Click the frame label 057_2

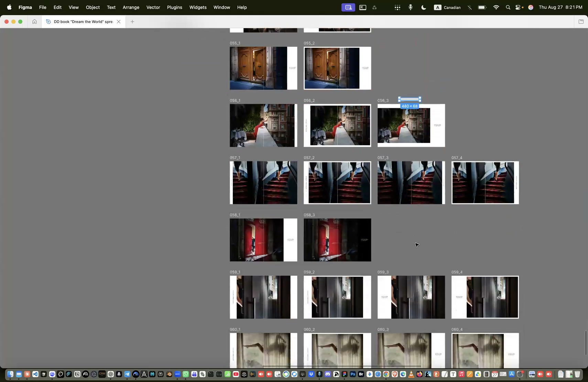[x=309, y=158]
